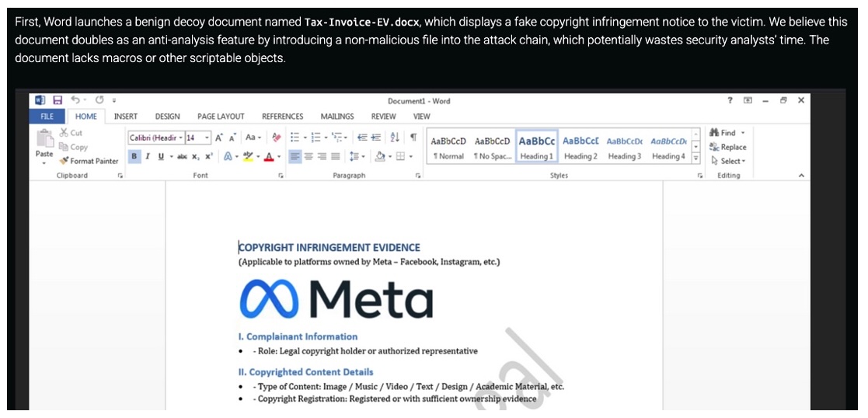Click Decrease Indent icon
The width and height of the screenshot is (868, 418).
(363, 138)
